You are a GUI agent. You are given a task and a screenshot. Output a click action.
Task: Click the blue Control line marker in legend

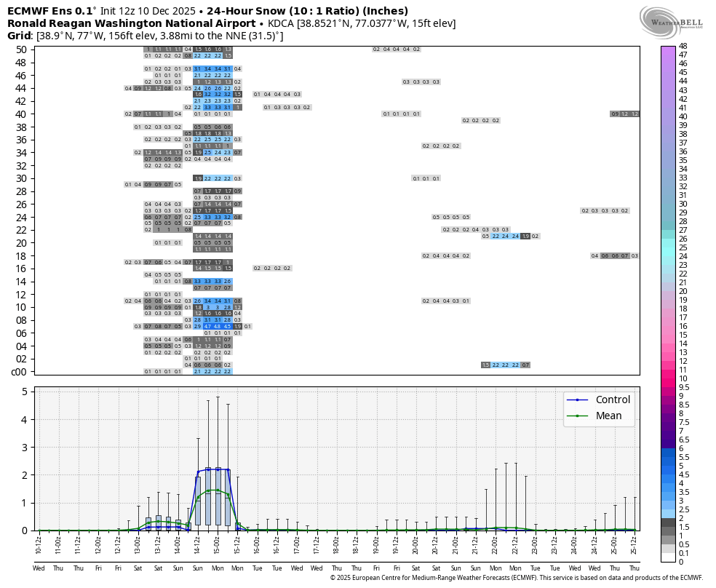[578, 400]
